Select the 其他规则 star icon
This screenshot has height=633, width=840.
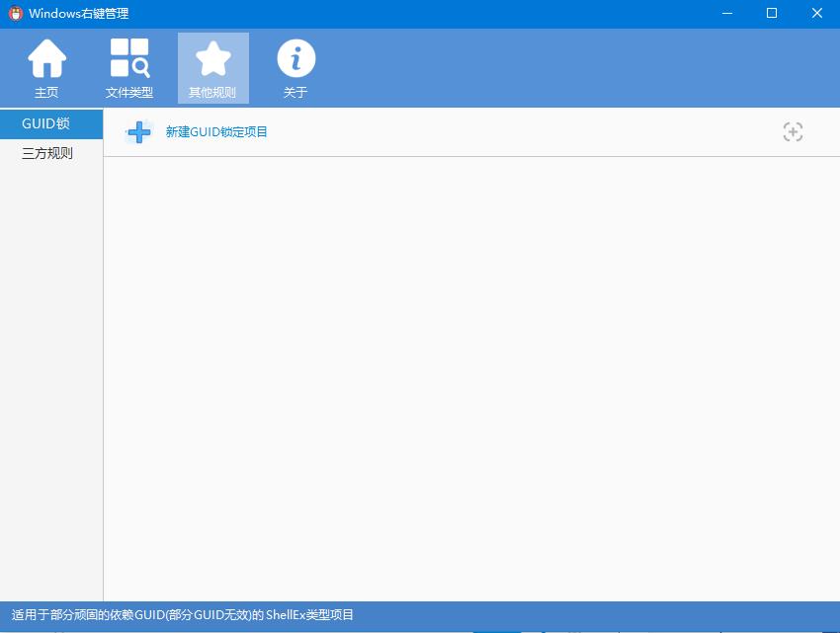(212, 59)
